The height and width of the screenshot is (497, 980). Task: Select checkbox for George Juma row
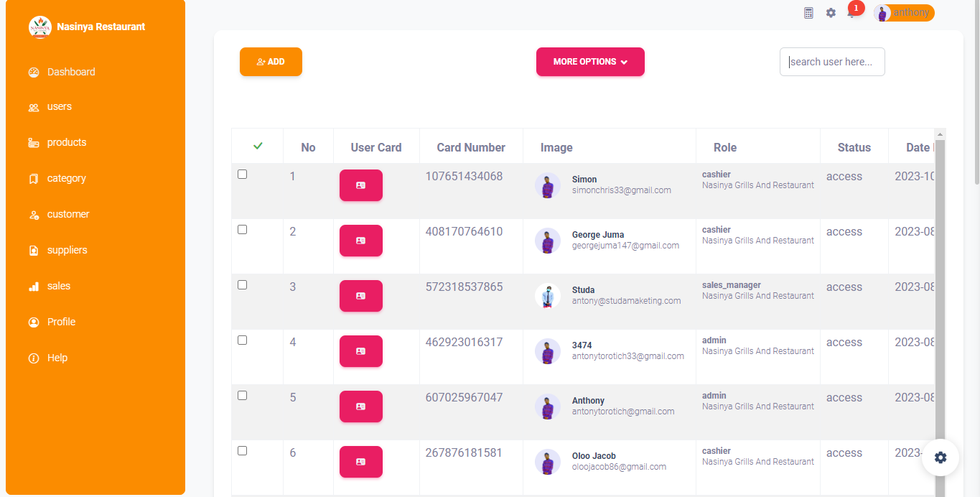[x=243, y=230]
